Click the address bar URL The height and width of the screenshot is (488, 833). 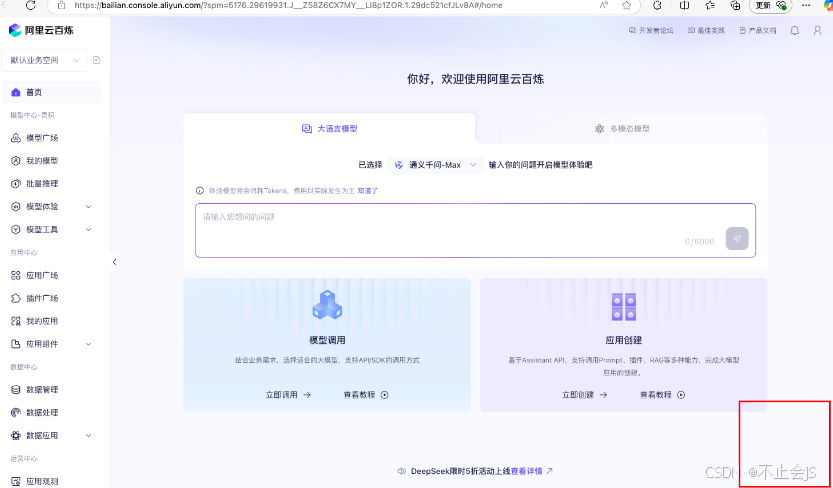(x=288, y=5)
